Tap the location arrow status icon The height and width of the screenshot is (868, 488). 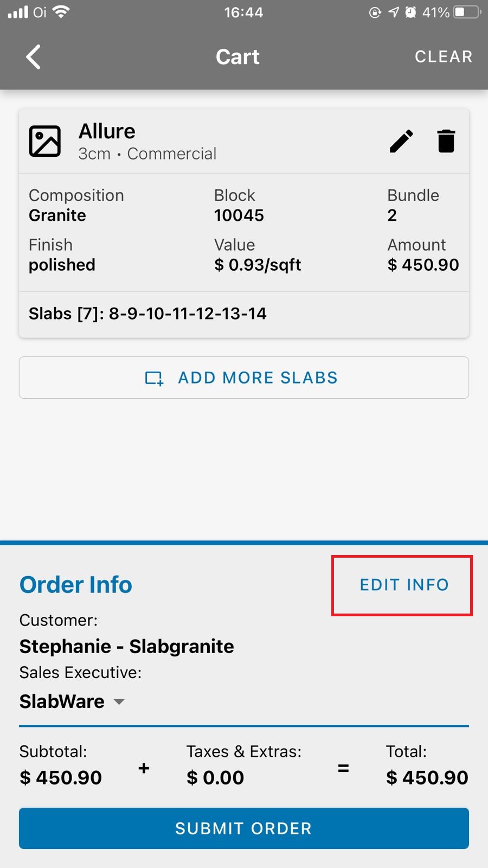(x=394, y=12)
